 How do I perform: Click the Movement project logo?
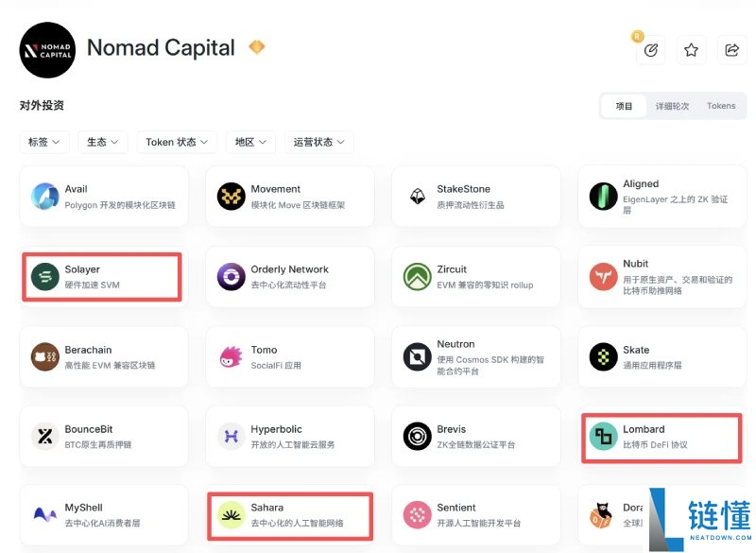pos(231,197)
